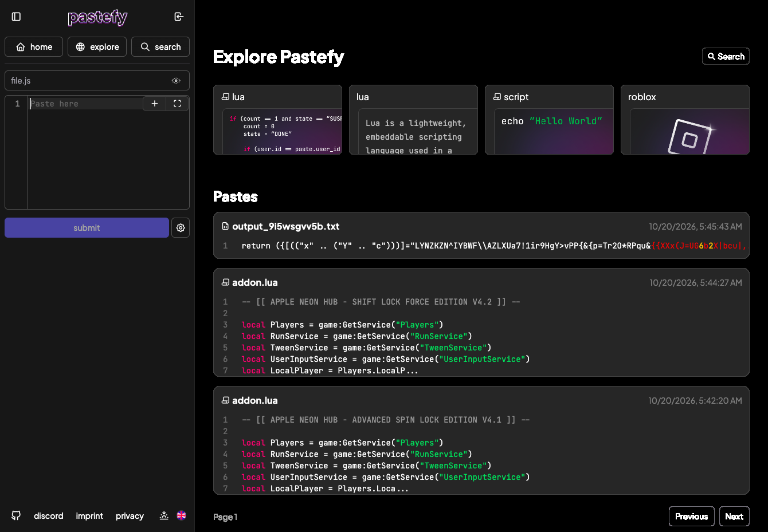Viewport: 768px width, 532px height.
Task: Click icon beside addon.lua SPIN LOCK paste
Action: [x=225, y=400]
